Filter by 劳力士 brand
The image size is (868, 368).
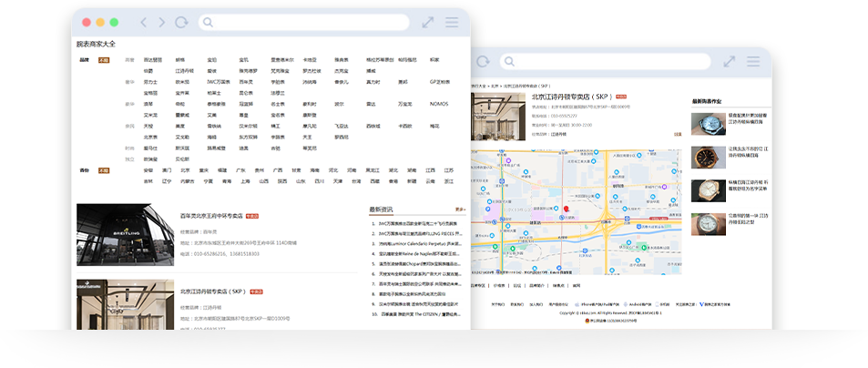tap(150, 82)
